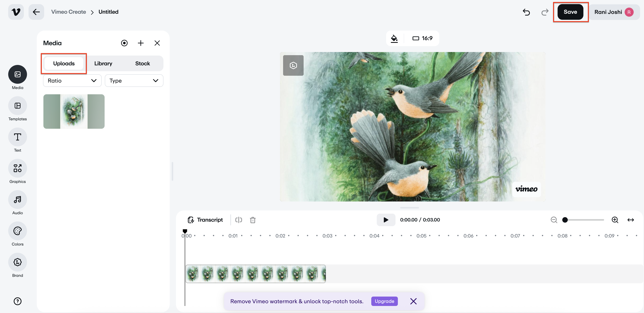Open the 16:9 aspect ratio selector
The height and width of the screenshot is (313, 644).
pyautogui.click(x=422, y=38)
